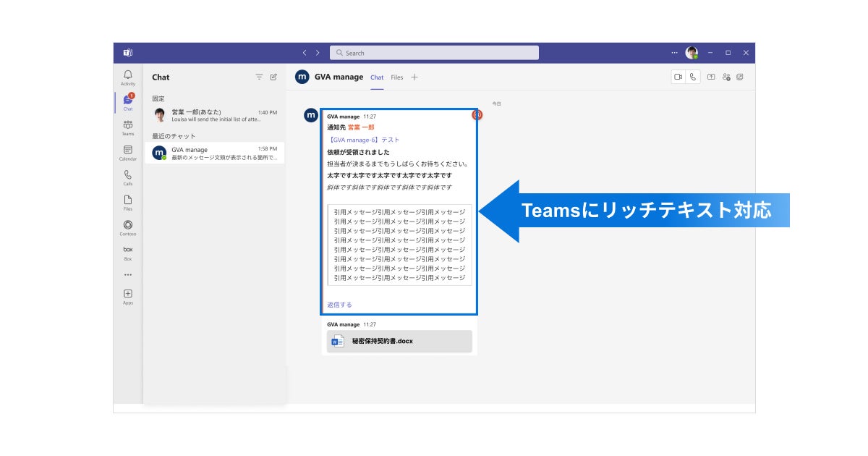Open the Apps store in sidebar

point(128,297)
